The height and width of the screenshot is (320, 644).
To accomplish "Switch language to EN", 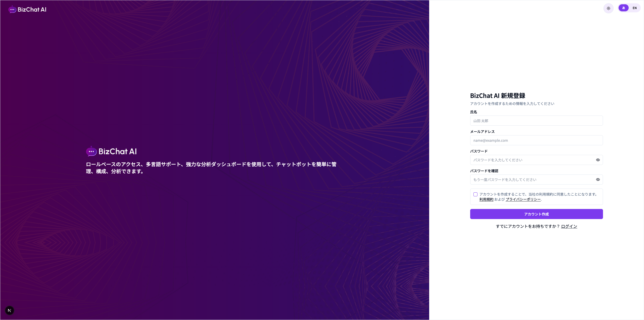I will 634,8.
